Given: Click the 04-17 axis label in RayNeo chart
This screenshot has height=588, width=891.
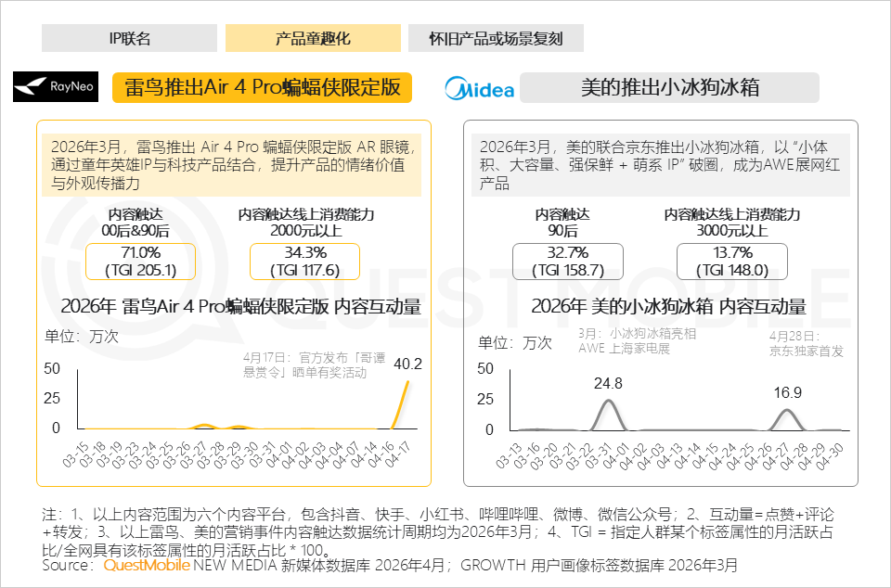Looking at the screenshot, I should click(396, 455).
